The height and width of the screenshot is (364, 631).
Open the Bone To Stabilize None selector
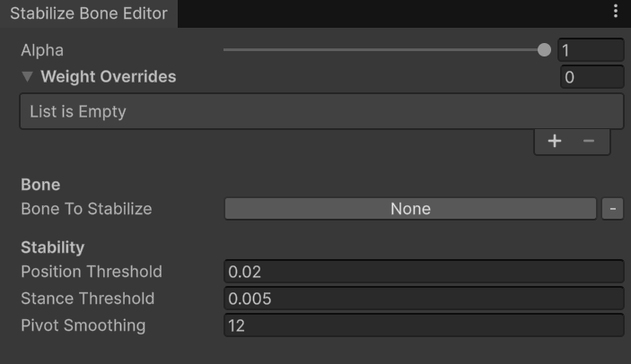410,209
